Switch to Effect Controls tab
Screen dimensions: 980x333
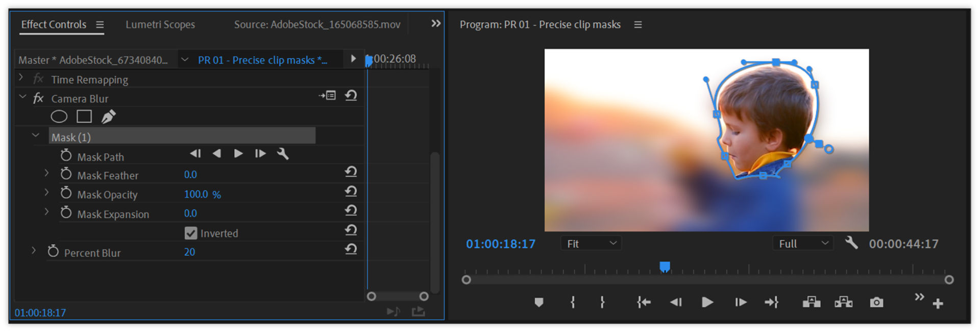[54, 25]
